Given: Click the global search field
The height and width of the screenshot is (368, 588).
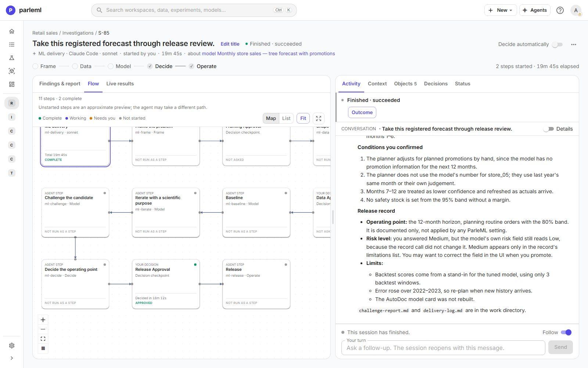Looking at the screenshot, I should [194, 10].
